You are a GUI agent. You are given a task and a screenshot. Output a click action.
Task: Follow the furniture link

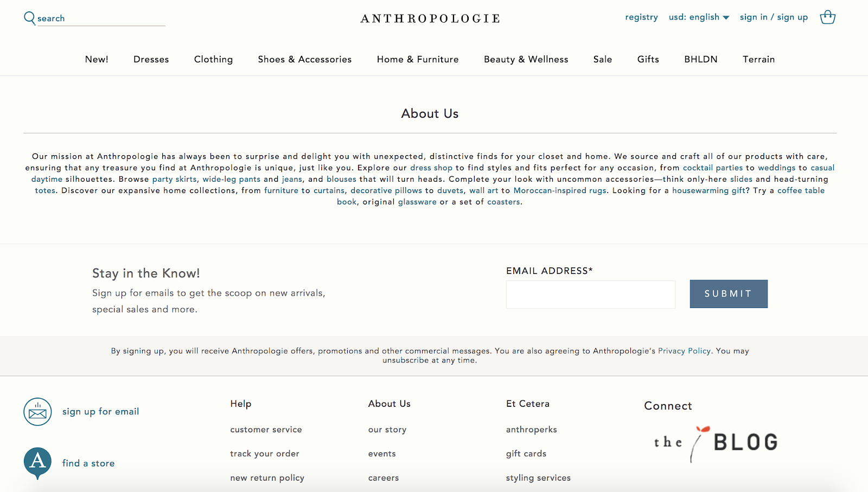281,191
